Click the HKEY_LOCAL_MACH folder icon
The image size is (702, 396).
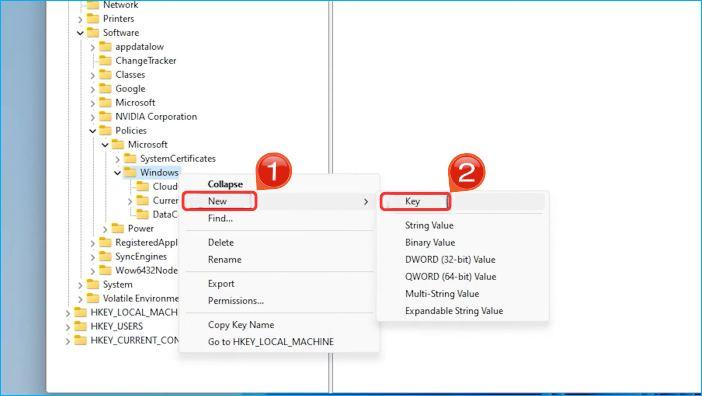click(80, 312)
